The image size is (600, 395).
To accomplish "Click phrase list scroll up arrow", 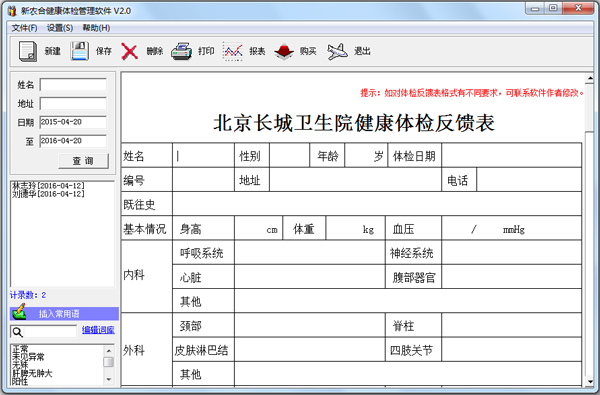I will point(109,351).
